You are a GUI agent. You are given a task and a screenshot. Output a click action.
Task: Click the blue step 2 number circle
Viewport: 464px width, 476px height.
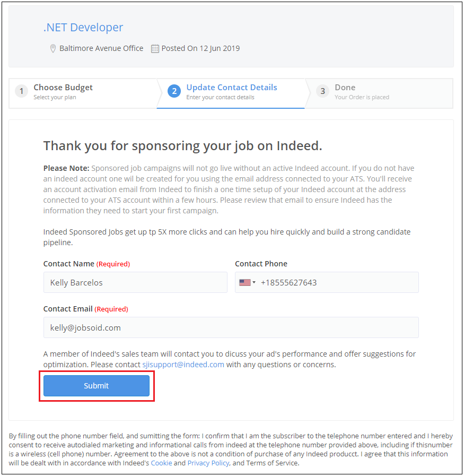pos(174,91)
